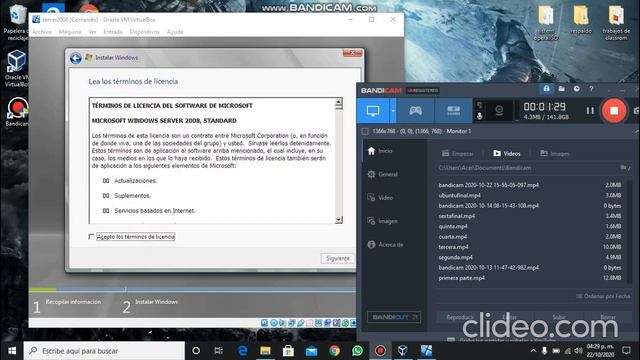This screenshot has height=360, width=640.
Task: Open dropdown arrow beside screen recording mode
Action: point(393,111)
